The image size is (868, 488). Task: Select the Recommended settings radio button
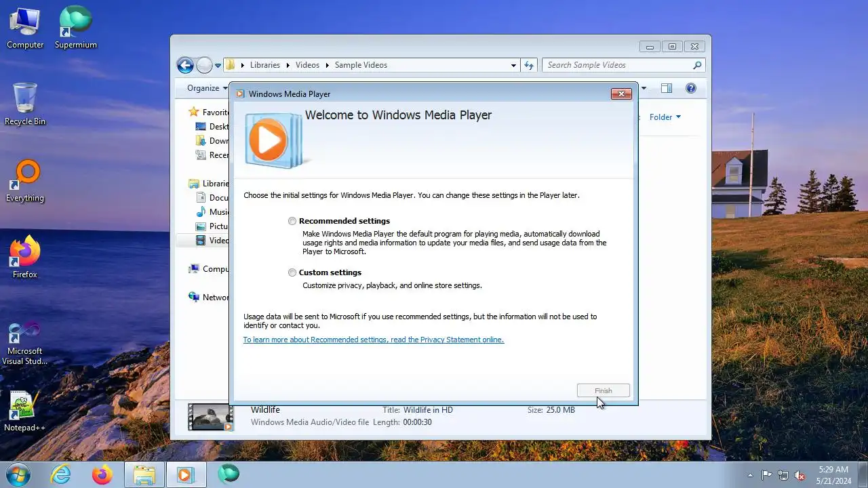[x=292, y=221]
